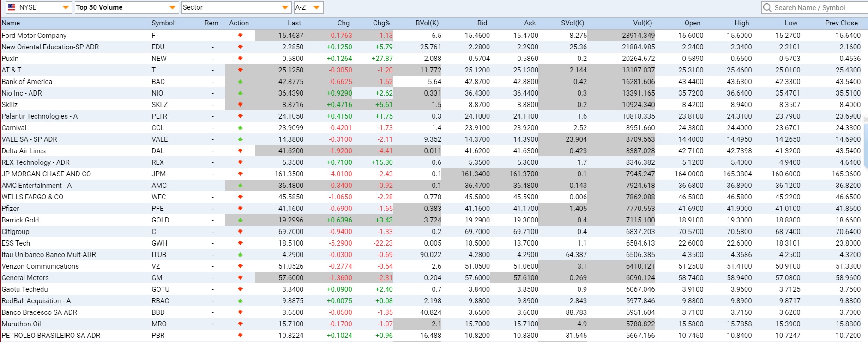Image resolution: width=868 pixels, height=342 pixels.
Task: Click the red action arrow for Marathon Oil
Action: pos(240,324)
